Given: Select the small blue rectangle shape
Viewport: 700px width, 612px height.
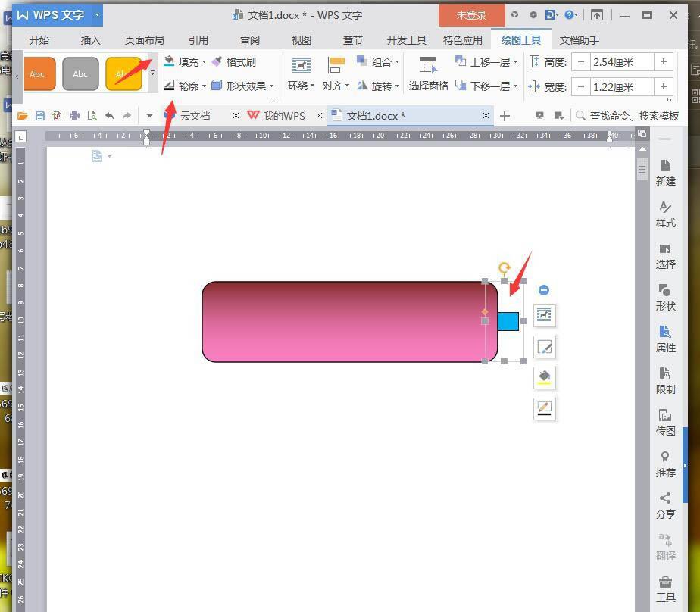Looking at the screenshot, I should point(508,321).
